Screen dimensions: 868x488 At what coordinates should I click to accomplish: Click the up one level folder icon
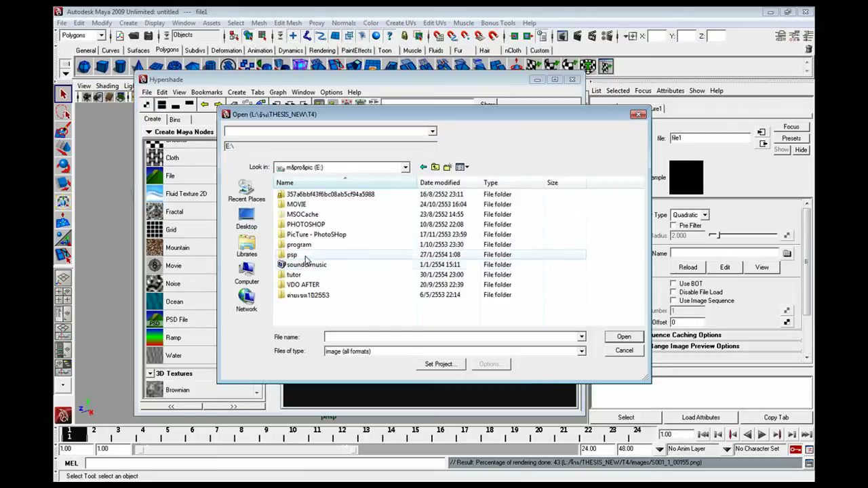pyautogui.click(x=435, y=167)
